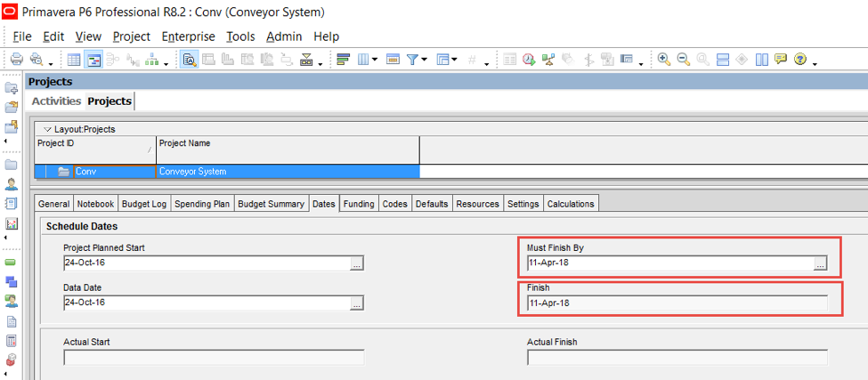Switch to the Notebook tab

tap(95, 204)
